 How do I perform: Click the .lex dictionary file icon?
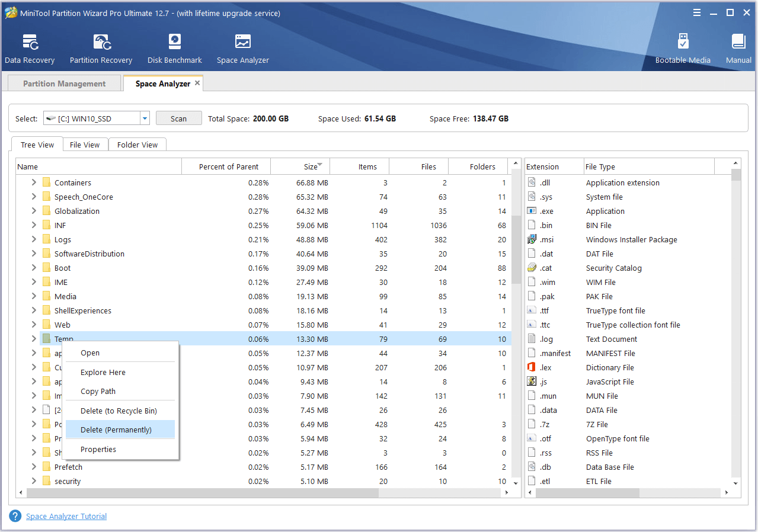coord(532,368)
